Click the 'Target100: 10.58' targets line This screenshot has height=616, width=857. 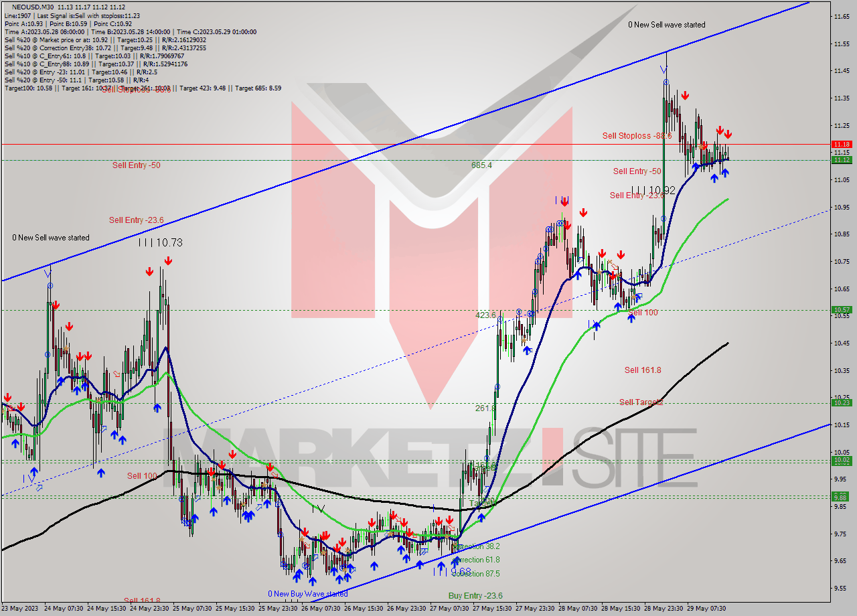pos(143,88)
